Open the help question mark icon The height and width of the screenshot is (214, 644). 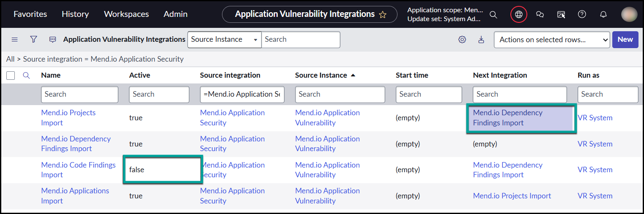click(x=582, y=14)
